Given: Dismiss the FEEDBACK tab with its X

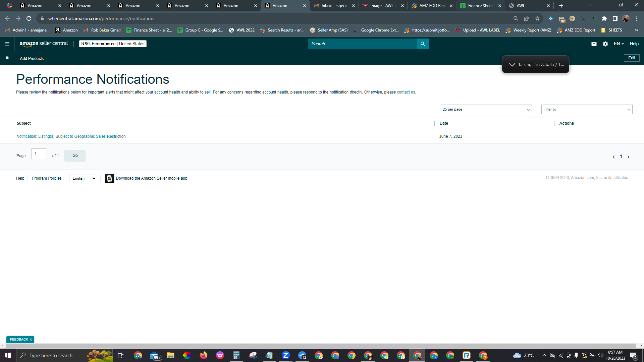Looking at the screenshot, I should tap(31, 340).
